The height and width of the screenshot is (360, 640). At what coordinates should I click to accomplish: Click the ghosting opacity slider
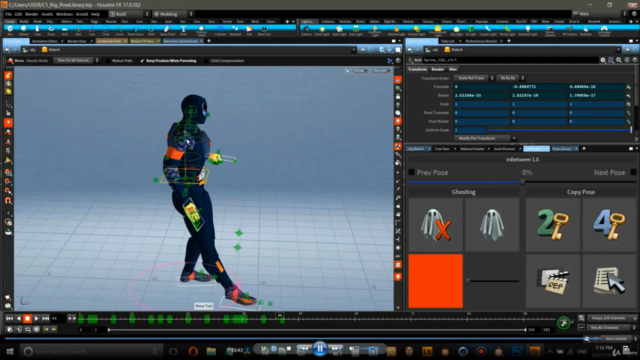point(493,281)
